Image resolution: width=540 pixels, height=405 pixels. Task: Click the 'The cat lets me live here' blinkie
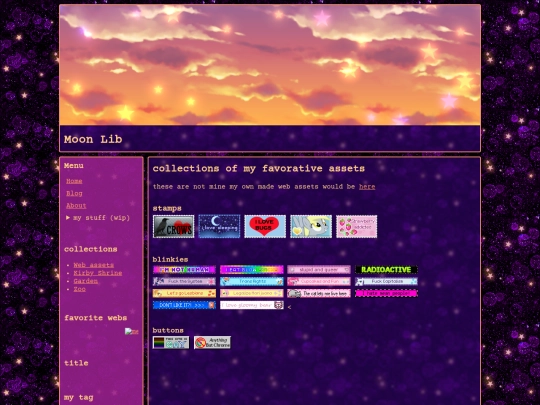pos(319,293)
